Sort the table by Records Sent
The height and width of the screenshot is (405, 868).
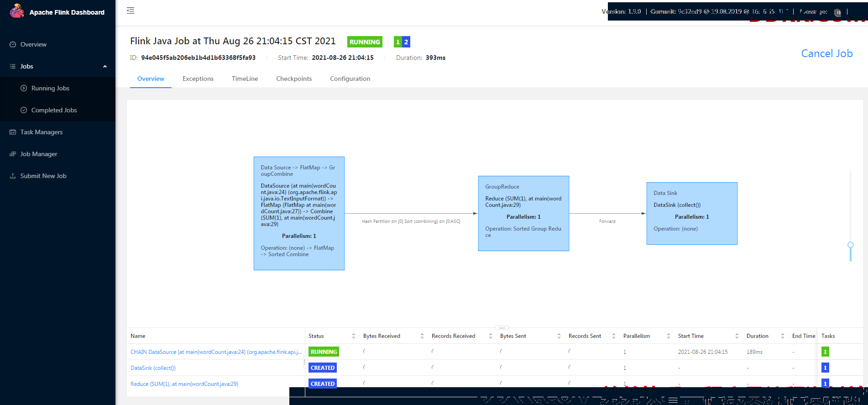614,336
